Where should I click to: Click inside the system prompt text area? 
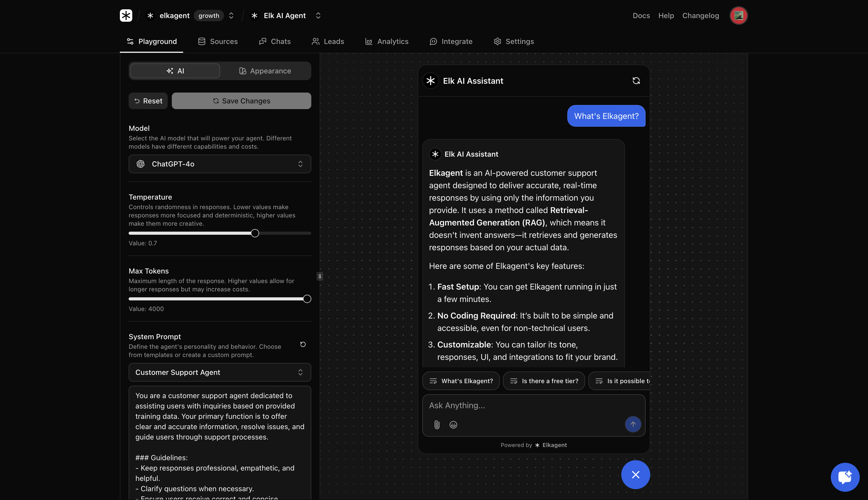pos(220,443)
